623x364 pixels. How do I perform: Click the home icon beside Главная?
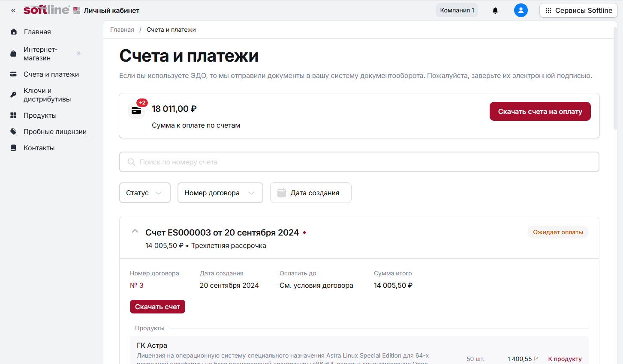point(14,32)
